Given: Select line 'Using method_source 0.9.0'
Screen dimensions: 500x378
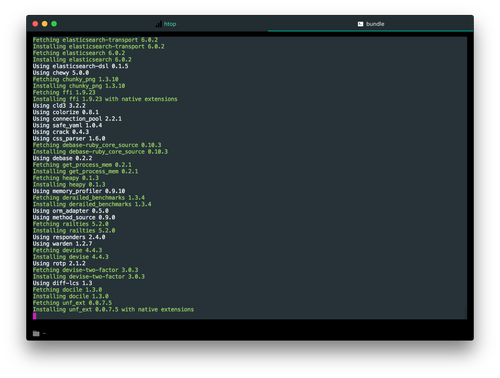Looking at the screenshot, I should 74,217.
